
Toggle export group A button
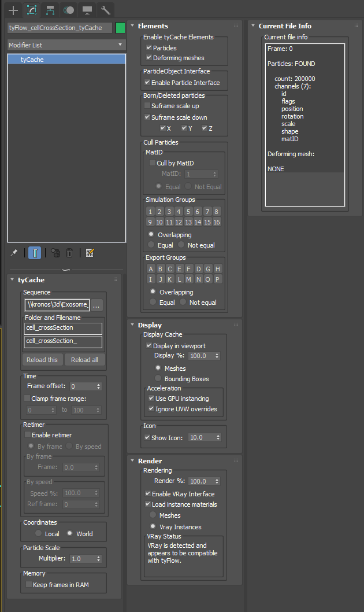coord(151,269)
